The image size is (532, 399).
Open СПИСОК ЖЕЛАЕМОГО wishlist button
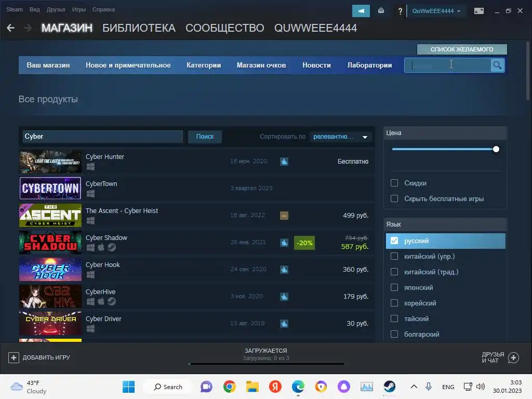pos(462,49)
